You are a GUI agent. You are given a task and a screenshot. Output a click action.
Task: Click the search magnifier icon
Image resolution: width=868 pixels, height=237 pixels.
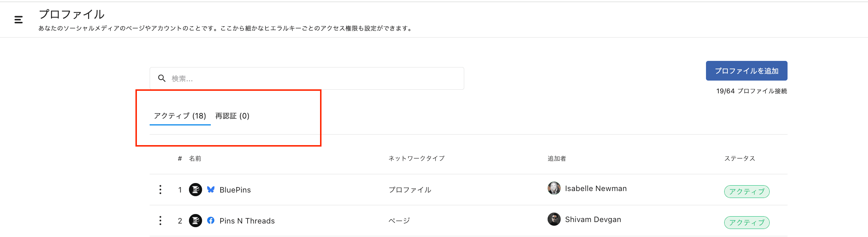point(162,78)
